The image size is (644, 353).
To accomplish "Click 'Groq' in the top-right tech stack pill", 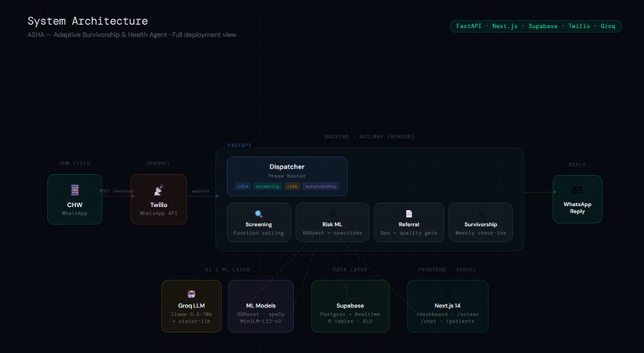I will pyautogui.click(x=608, y=26).
